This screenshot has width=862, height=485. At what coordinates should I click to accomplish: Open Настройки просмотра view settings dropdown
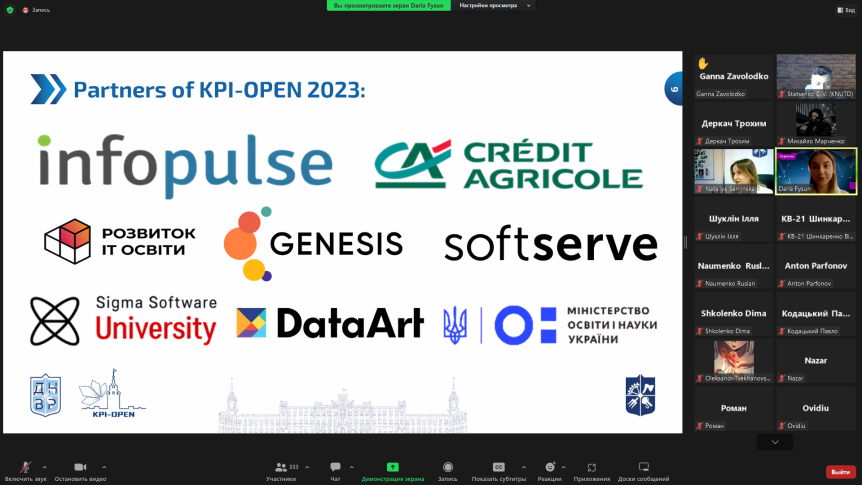click(x=494, y=5)
